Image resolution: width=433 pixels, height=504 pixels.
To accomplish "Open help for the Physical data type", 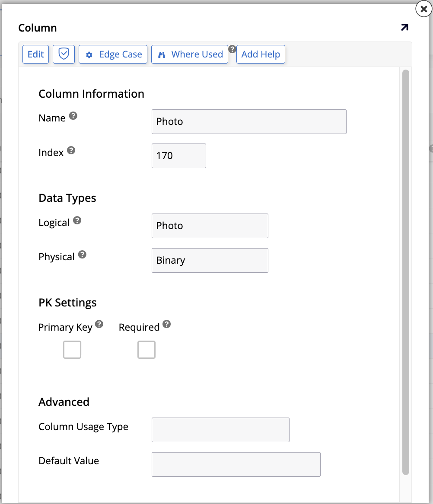I will click(x=83, y=254).
